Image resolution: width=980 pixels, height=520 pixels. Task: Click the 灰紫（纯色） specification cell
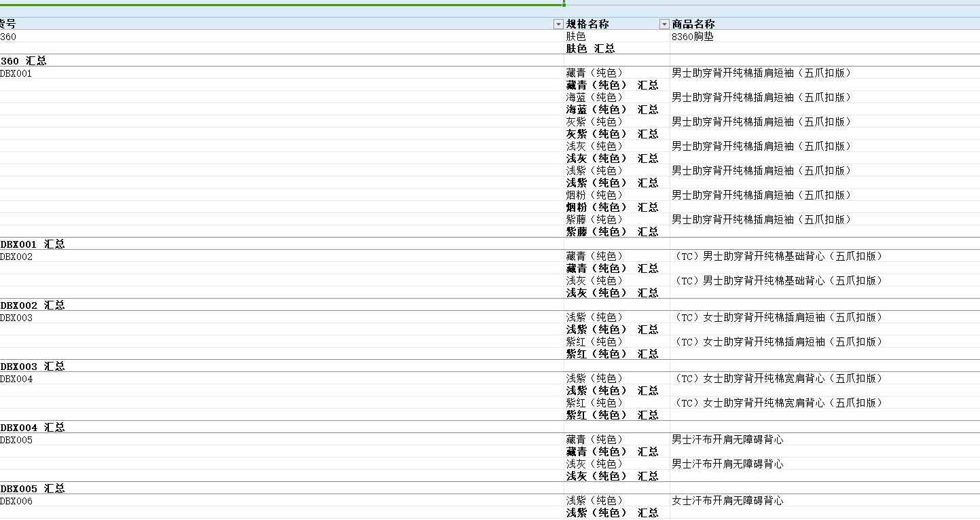click(594, 122)
